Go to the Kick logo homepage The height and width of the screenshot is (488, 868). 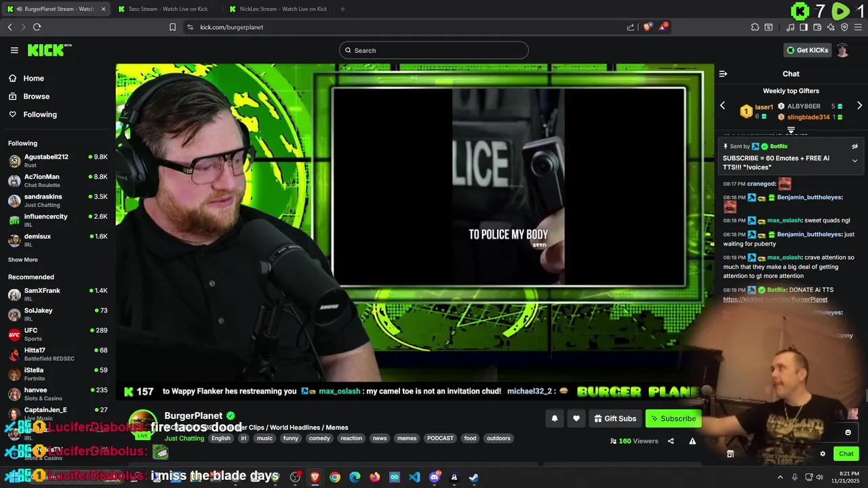50,50
